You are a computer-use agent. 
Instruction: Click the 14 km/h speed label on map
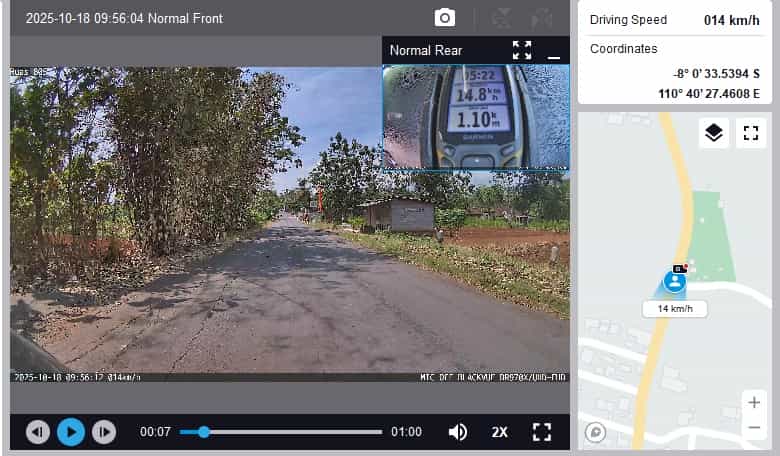(675, 309)
